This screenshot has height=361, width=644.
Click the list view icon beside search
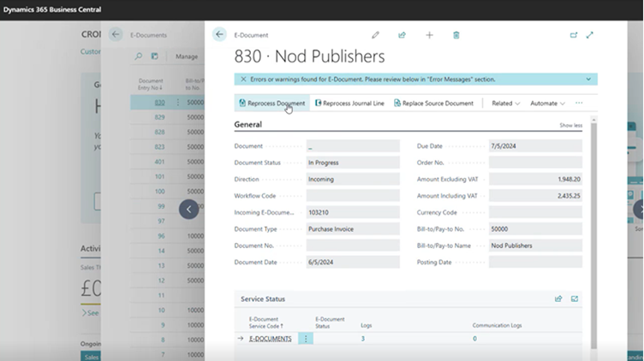154,56
